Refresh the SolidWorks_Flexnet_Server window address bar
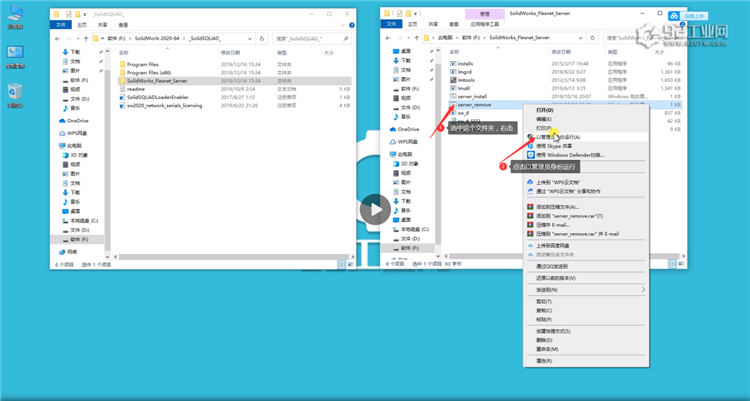Screen dimensions: 750x401 (x=593, y=37)
